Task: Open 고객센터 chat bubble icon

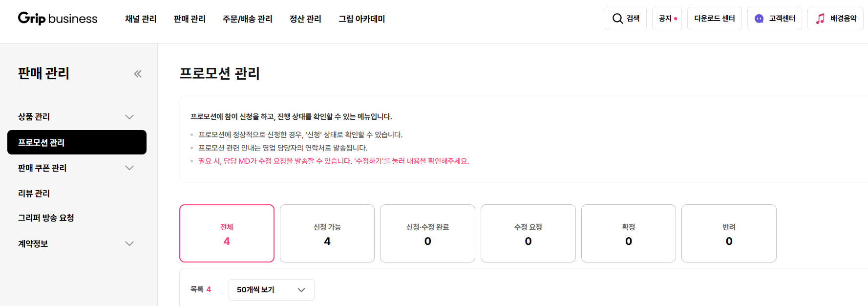Action: coord(759,19)
